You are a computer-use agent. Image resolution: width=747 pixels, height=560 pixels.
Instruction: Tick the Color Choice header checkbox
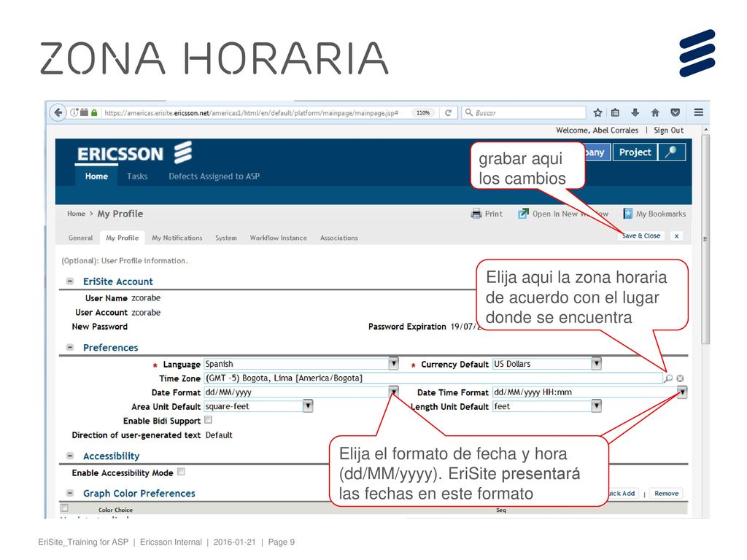point(65,507)
